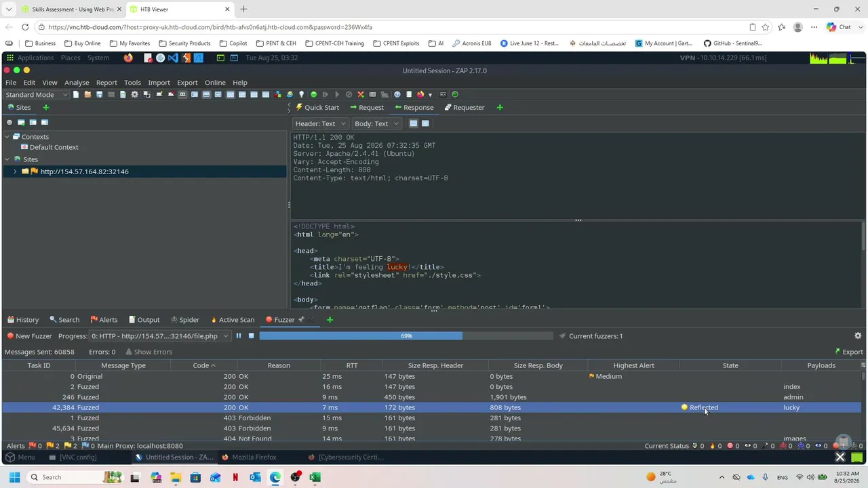The height and width of the screenshot is (488, 868).
Task: Switch to the Spider tab
Action: click(184, 319)
